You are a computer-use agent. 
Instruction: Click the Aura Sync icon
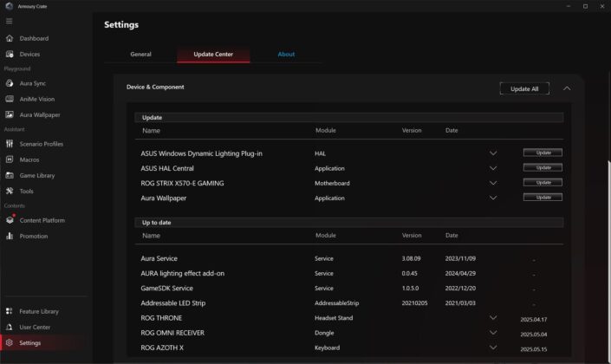click(10, 83)
